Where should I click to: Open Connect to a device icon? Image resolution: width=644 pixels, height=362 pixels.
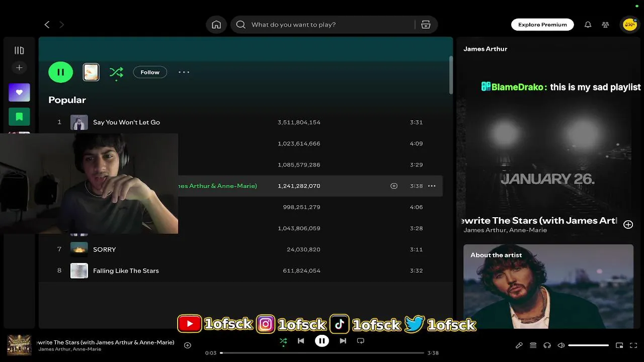point(547,345)
